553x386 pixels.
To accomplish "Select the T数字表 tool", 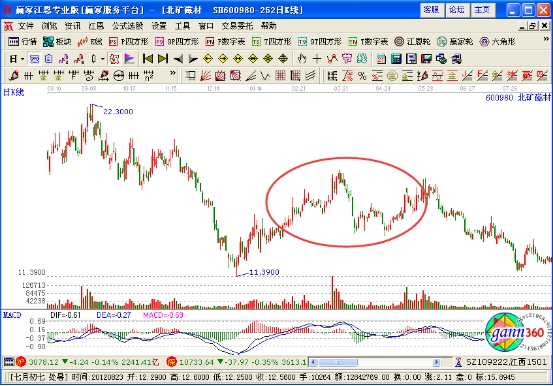I will click(x=368, y=42).
